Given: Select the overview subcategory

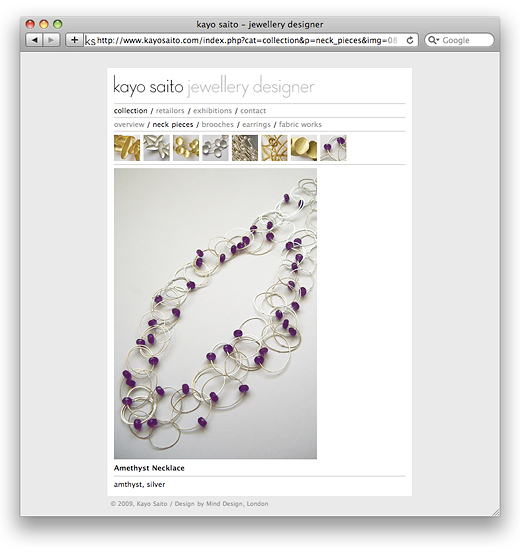Looking at the screenshot, I should 129,124.
